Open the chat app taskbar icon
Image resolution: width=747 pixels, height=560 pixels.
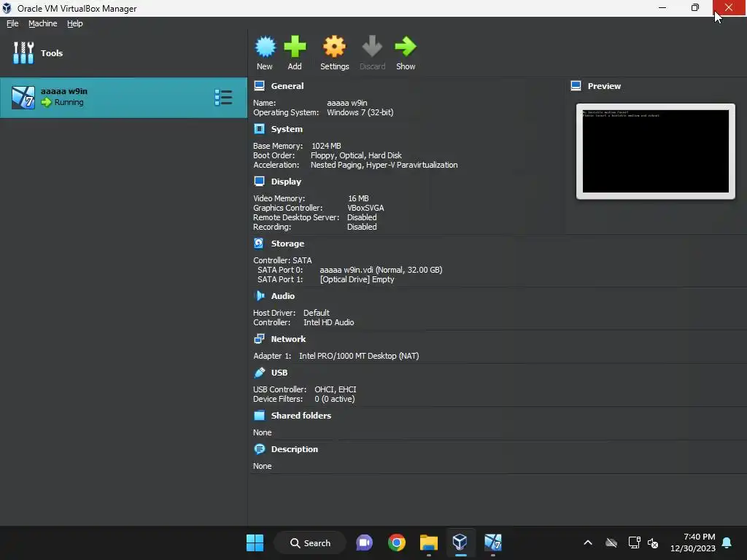click(365, 542)
